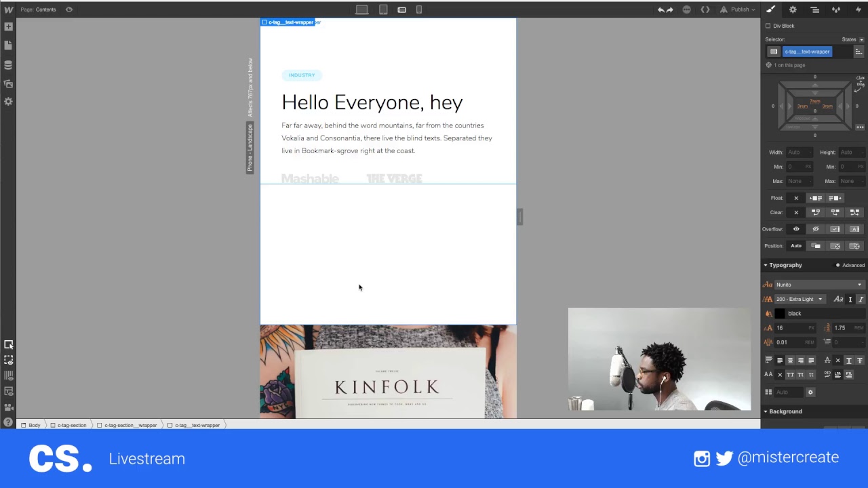The image size is (868, 488).
Task: Open the Nunito font dropdown
Action: [x=819, y=285]
